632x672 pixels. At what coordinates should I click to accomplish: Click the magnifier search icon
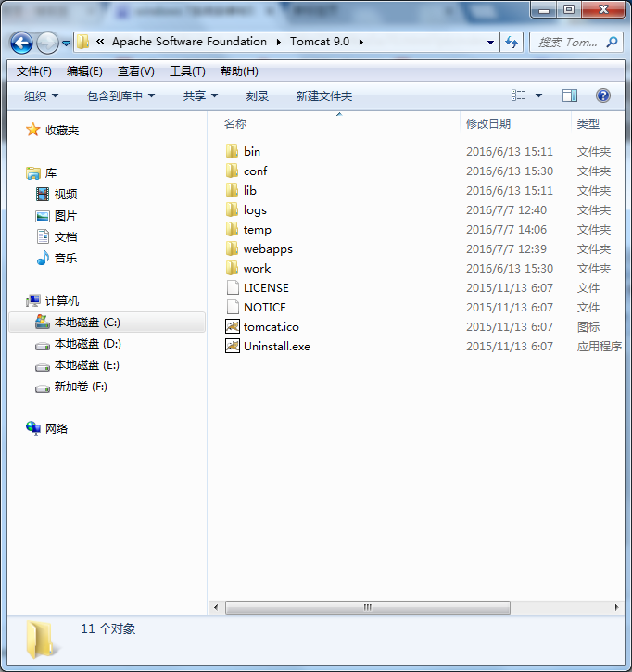(x=612, y=42)
